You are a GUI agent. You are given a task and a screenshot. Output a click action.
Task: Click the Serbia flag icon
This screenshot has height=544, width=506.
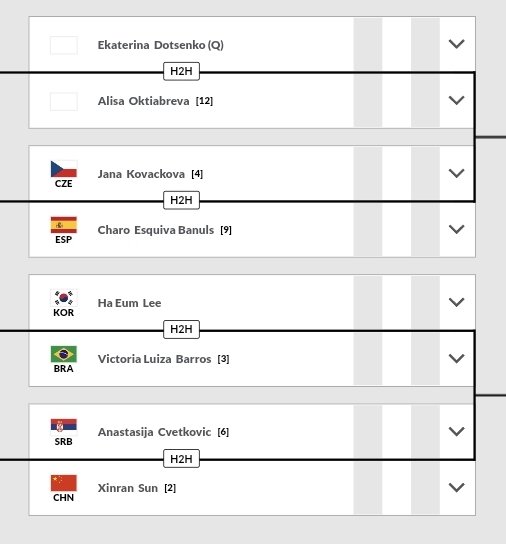[64, 427]
